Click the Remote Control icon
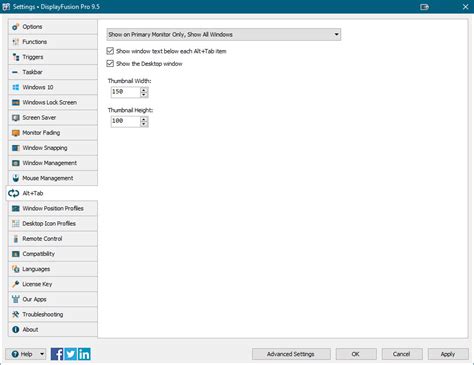This screenshot has height=365, width=474. pos(15,239)
